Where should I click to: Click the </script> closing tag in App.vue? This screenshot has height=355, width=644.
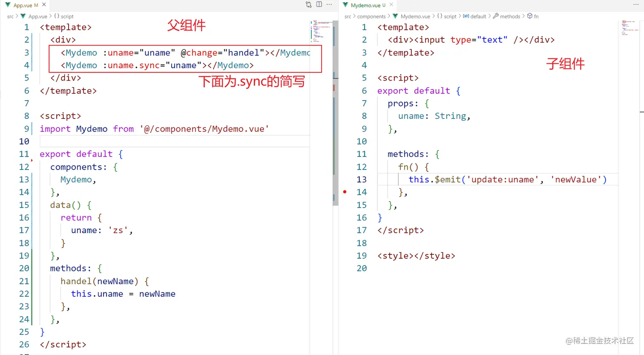[63, 344]
